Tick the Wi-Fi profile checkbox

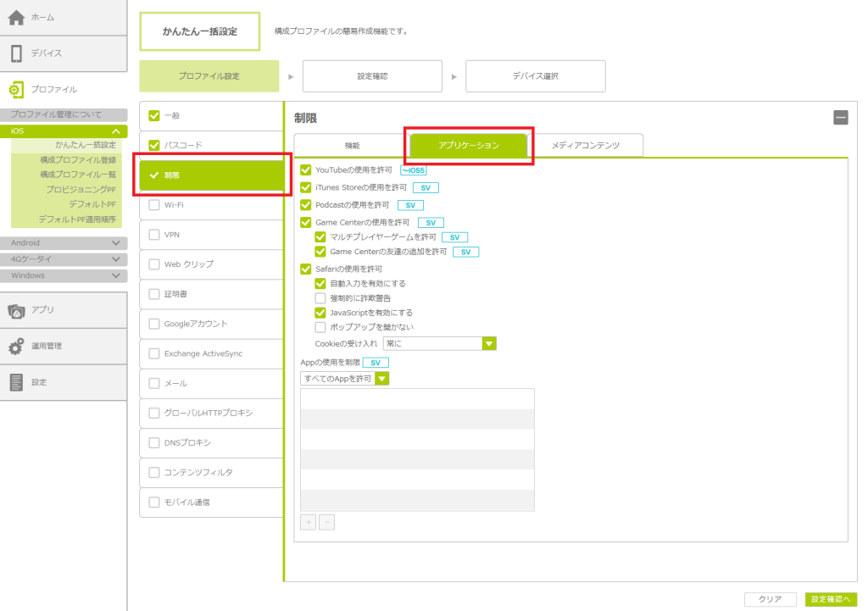[154, 204]
